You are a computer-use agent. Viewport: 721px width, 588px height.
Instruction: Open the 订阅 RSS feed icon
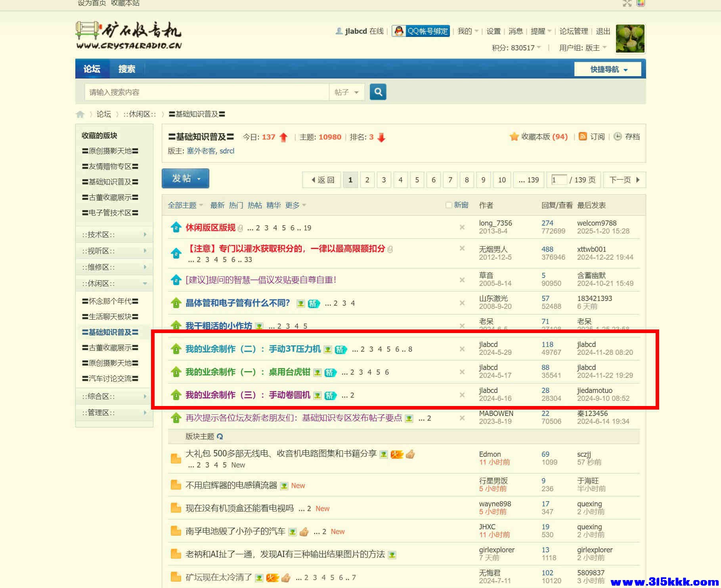click(583, 136)
